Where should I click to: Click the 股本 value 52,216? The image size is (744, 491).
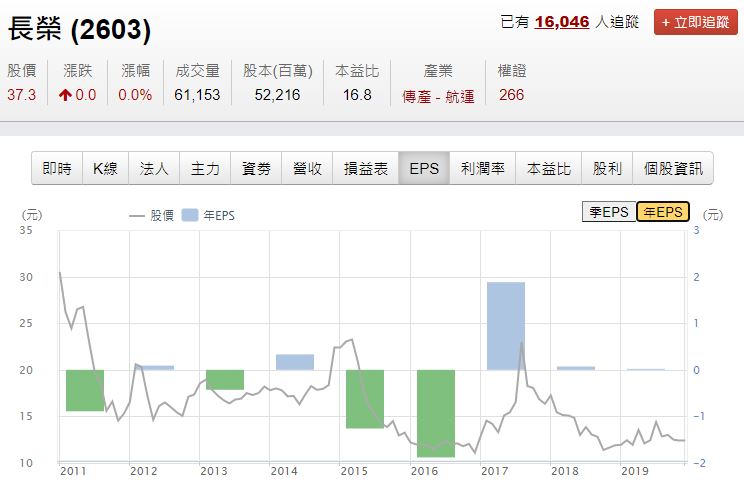tap(278, 95)
